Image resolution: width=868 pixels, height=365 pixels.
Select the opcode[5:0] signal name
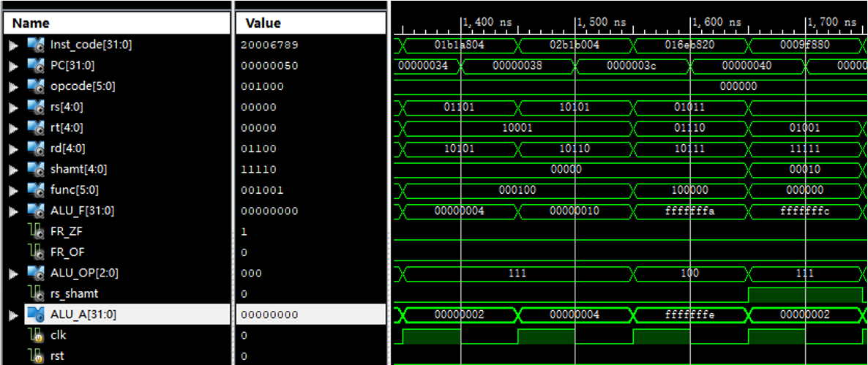83,86
